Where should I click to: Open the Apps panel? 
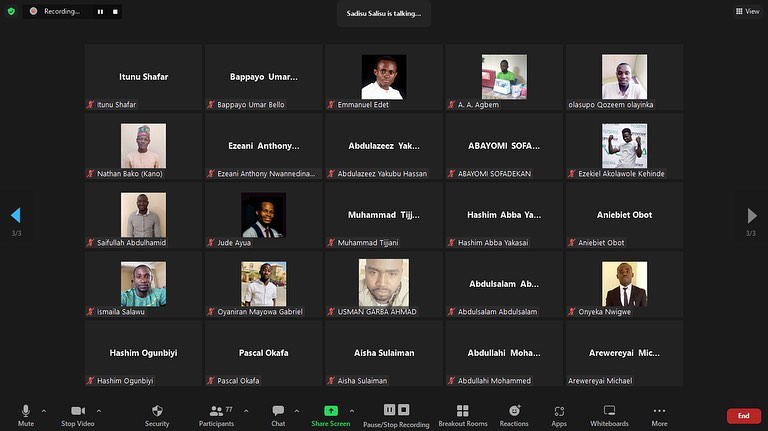pyautogui.click(x=559, y=411)
